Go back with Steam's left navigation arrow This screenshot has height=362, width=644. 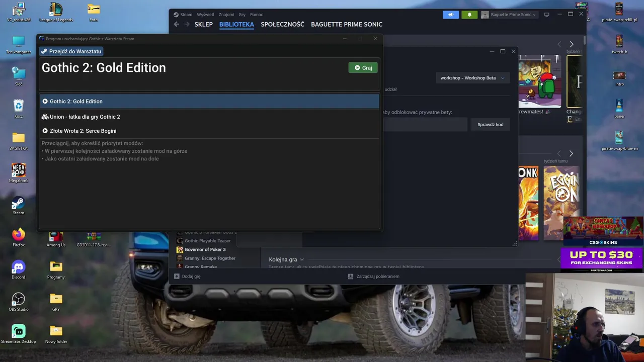point(176,24)
